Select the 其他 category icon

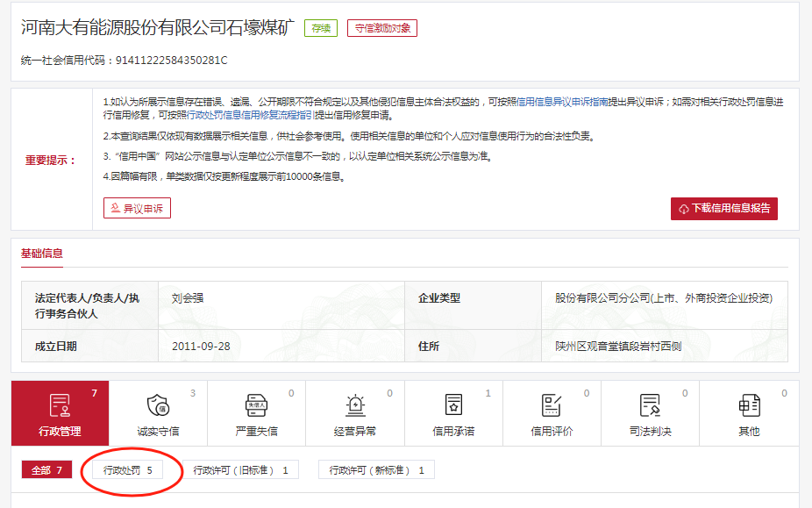(x=749, y=405)
